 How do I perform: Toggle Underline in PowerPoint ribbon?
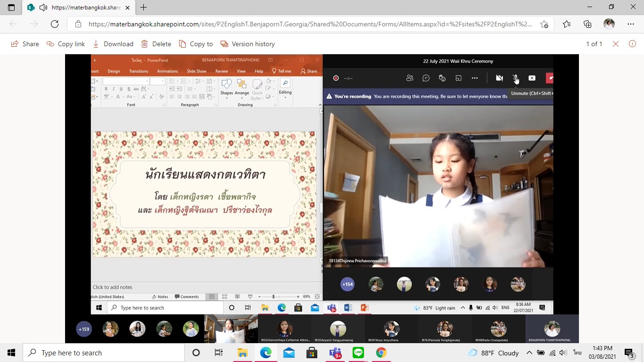[x=121, y=89]
